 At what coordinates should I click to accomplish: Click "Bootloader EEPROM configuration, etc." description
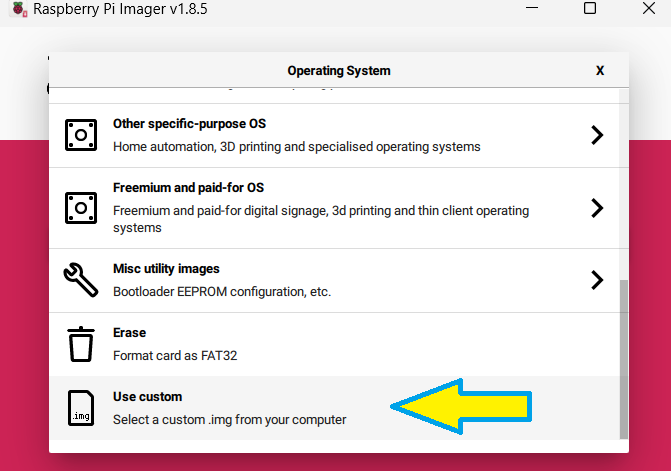click(x=222, y=292)
